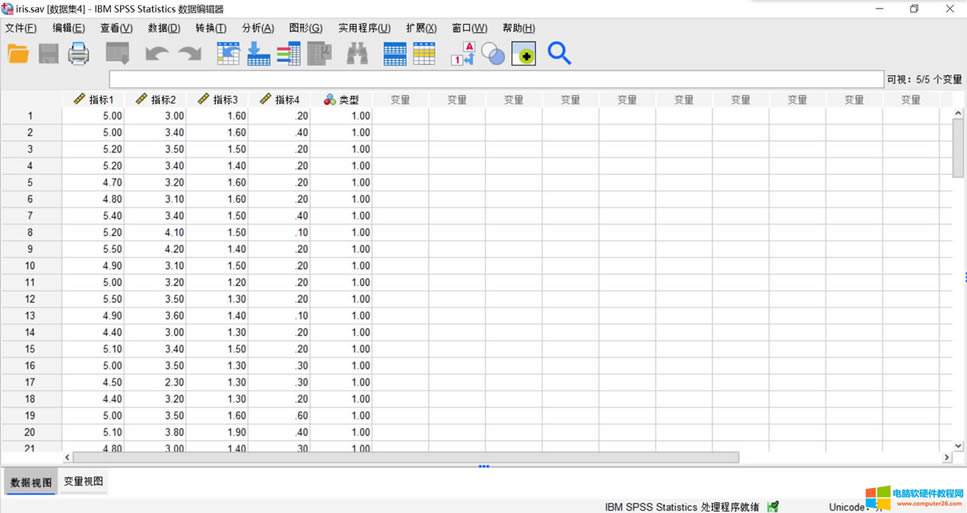
Task: Click the Go to variable icon
Action: [x=259, y=54]
